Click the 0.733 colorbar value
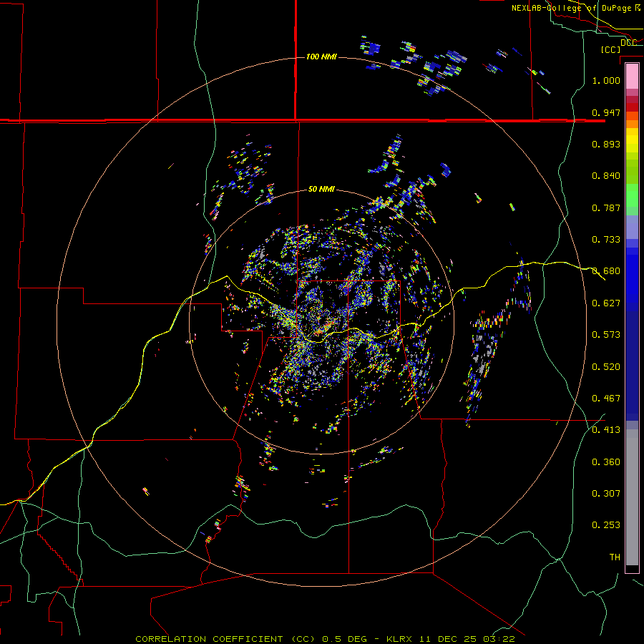 pyautogui.click(x=606, y=240)
